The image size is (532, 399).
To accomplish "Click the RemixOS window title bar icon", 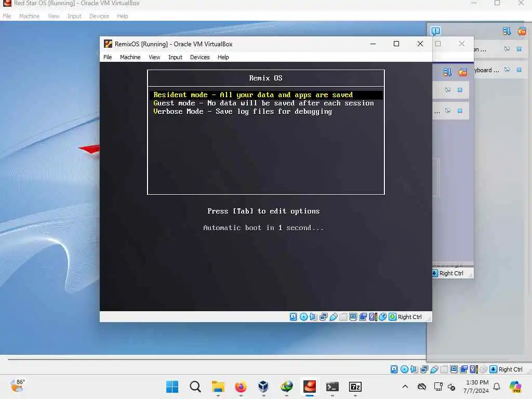I will coord(108,44).
